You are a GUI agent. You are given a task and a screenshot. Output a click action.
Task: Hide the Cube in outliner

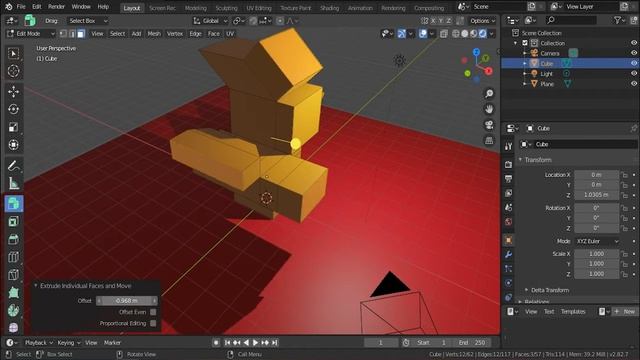pos(633,63)
